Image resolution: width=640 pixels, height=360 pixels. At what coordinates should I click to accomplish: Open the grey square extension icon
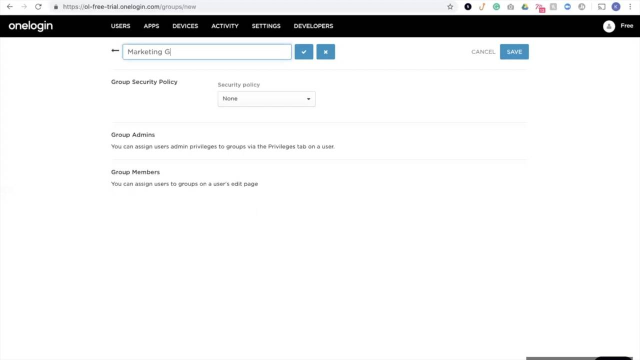click(x=553, y=7)
